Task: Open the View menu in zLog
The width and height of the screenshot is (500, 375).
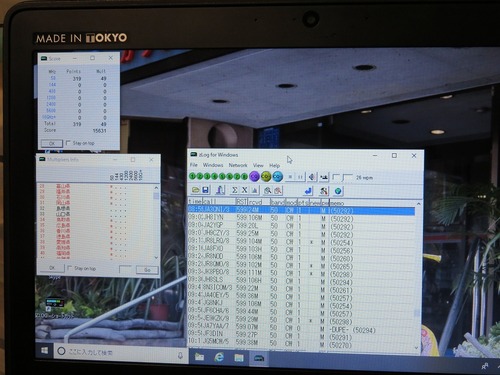Action: click(x=258, y=165)
